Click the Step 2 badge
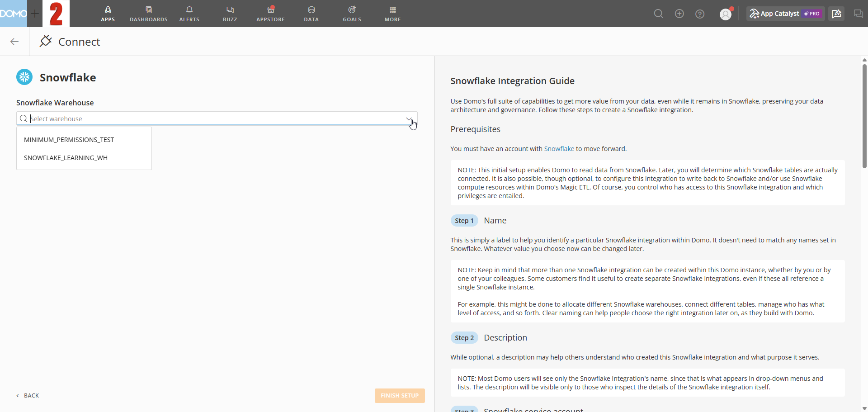 click(x=464, y=338)
